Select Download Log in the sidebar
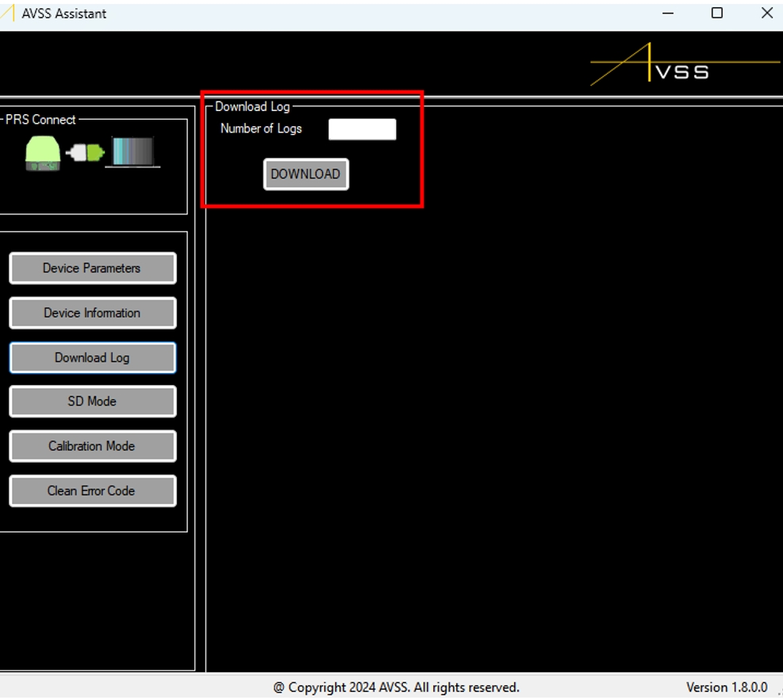The width and height of the screenshot is (783, 700). [92, 358]
